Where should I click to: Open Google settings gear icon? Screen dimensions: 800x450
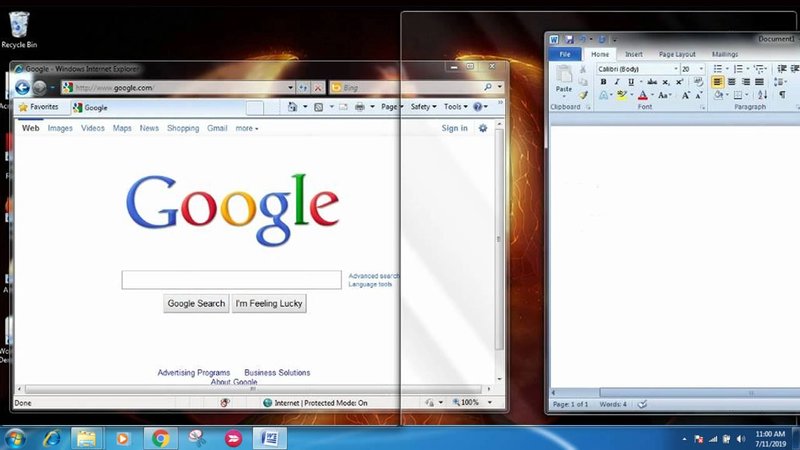pyautogui.click(x=483, y=128)
